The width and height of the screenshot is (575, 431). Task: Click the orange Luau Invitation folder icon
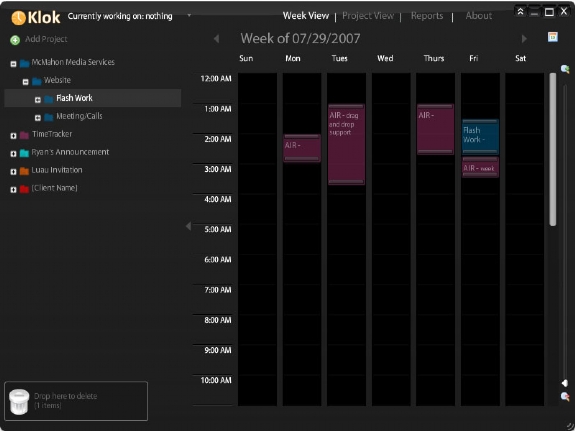[x=25, y=171]
